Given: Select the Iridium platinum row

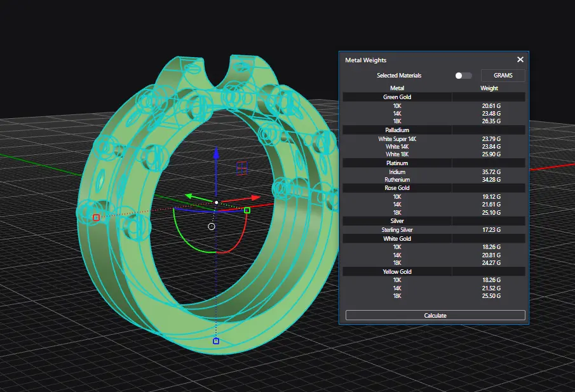Looking at the screenshot, I should (x=434, y=172).
